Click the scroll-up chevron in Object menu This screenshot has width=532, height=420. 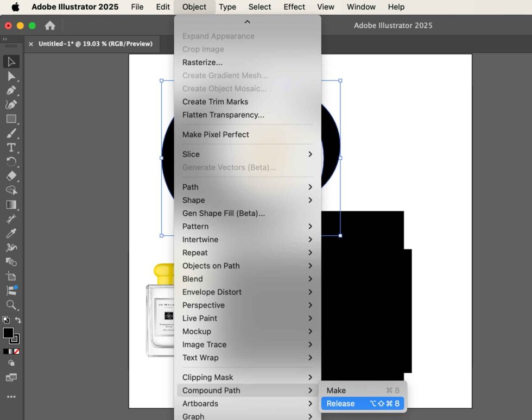(247, 22)
